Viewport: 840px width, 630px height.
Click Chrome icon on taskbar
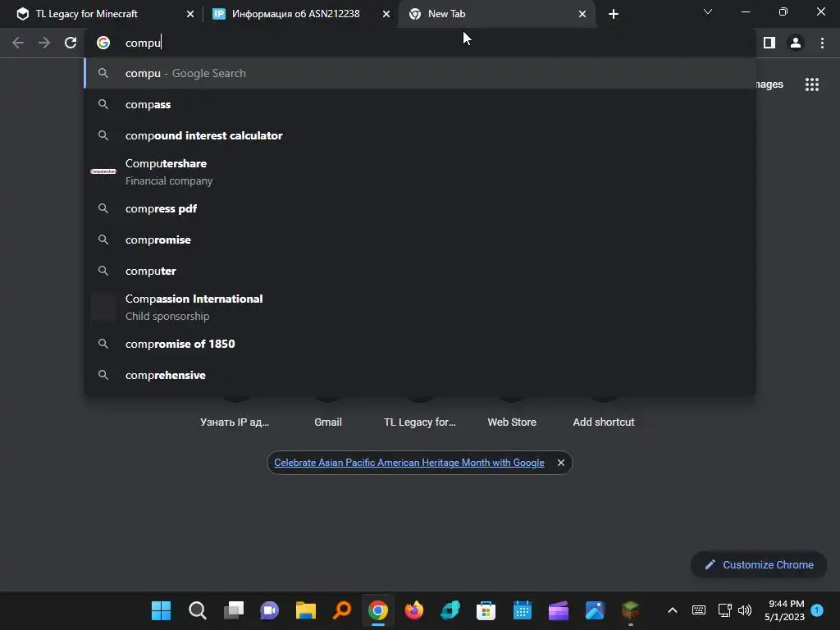pos(377,610)
